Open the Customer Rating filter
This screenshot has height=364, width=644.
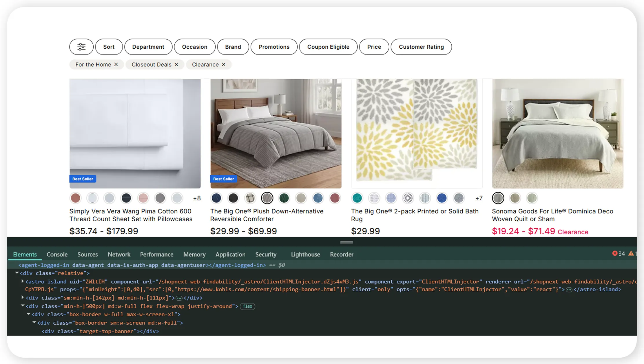click(x=421, y=47)
